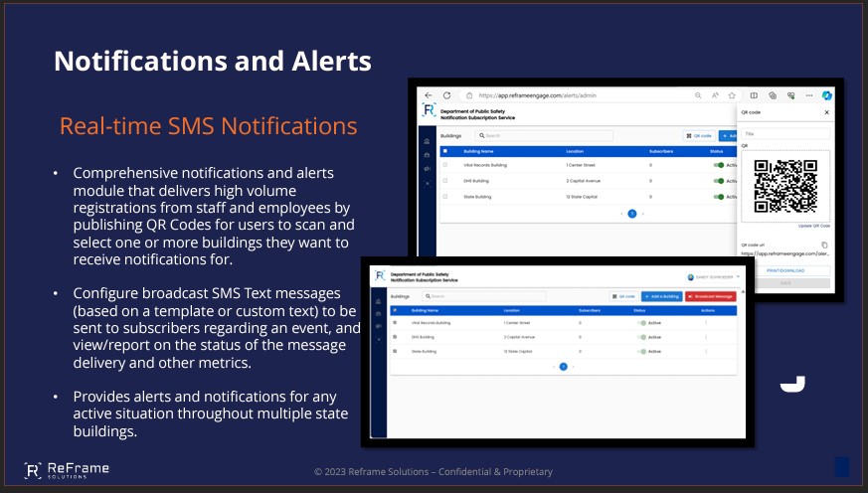Check State Building row in upper screenshot
Screen dimensions: 868x493
(445, 197)
